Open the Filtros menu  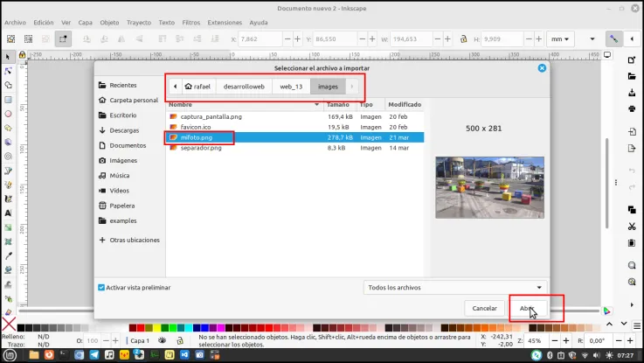191,23
